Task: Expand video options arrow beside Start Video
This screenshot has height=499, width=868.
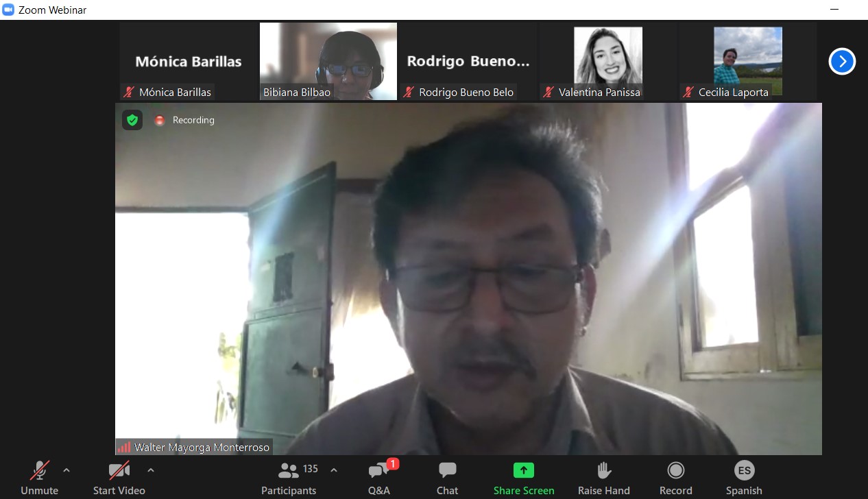Action: click(151, 470)
